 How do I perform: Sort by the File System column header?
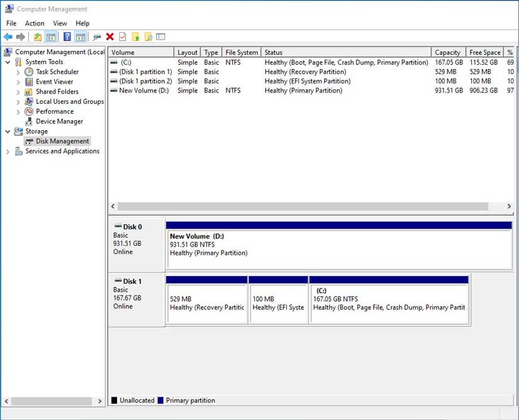pos(242,53)
